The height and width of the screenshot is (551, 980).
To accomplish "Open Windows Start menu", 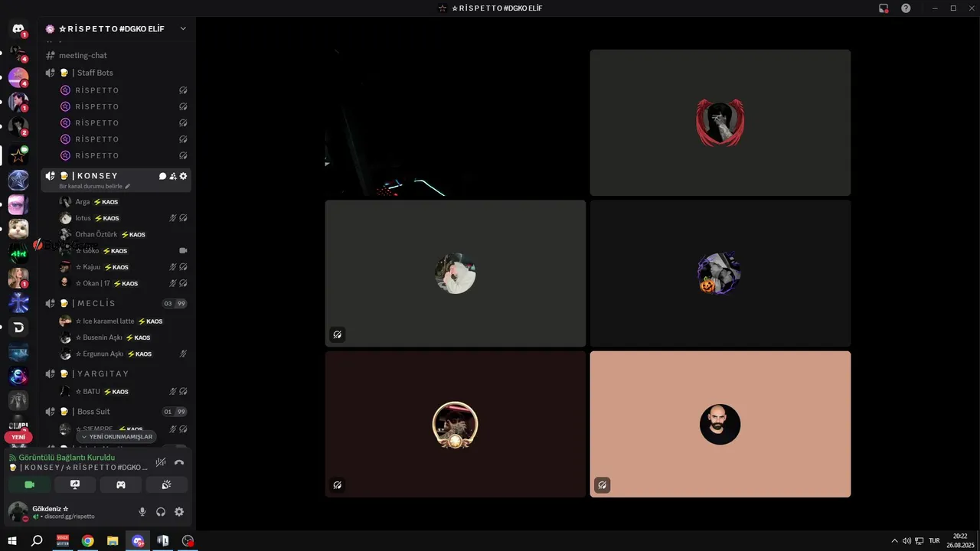I will (11, 541).
